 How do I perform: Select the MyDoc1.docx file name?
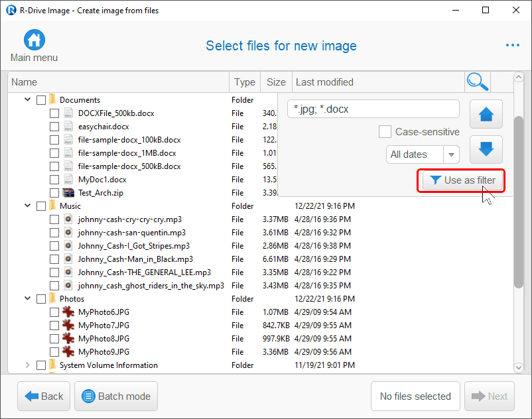pyautogui.click(x=102, y=179)
